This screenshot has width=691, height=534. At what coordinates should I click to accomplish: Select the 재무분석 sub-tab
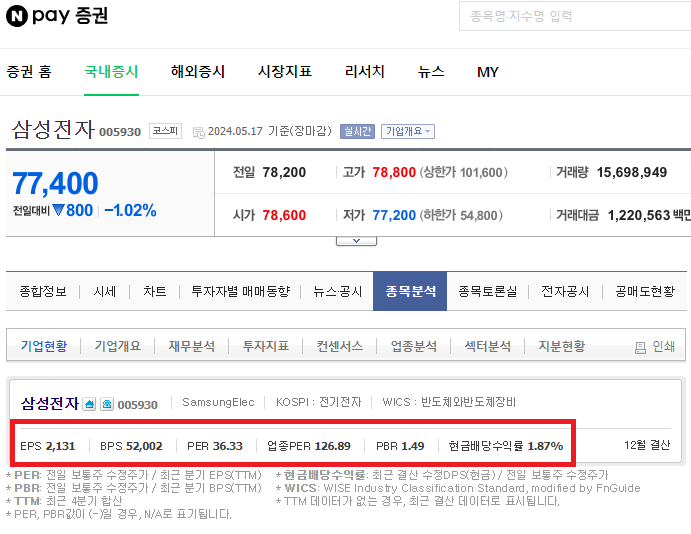coord(192,346)
